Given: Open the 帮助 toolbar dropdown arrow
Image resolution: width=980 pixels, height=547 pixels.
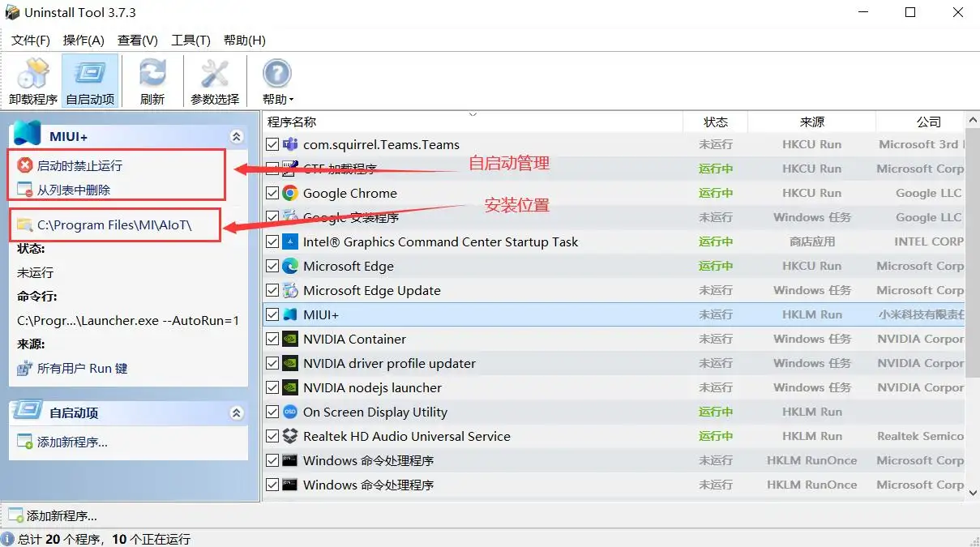Looking at the screenshot, I should click(292, 100).
